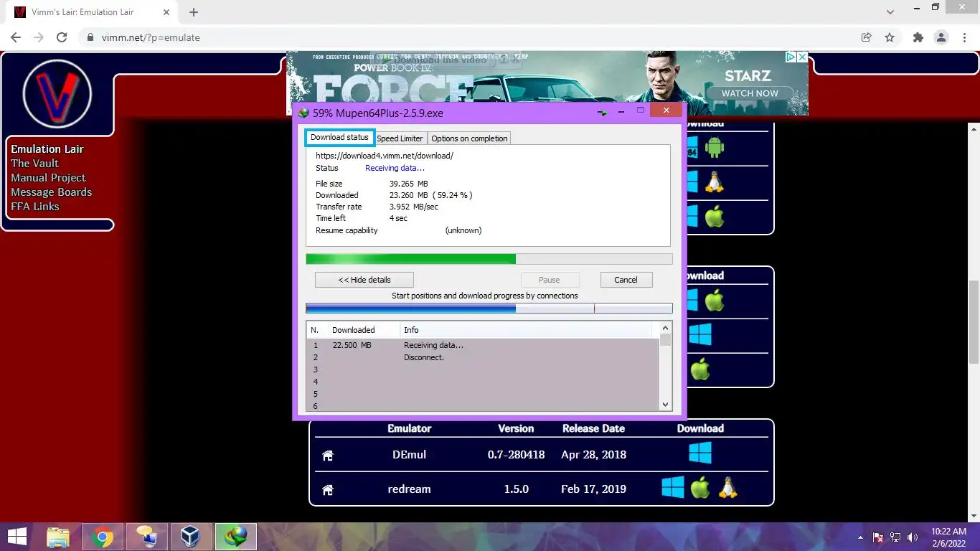The height and width of the screenshot is (551, 980).
Task: Click the download URL text
Action: coord(385,156)
